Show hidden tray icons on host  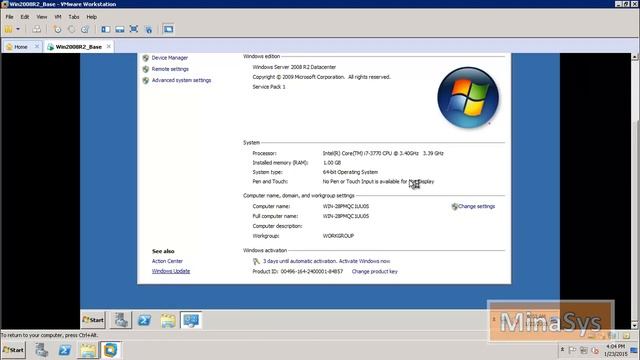point(562,350)
